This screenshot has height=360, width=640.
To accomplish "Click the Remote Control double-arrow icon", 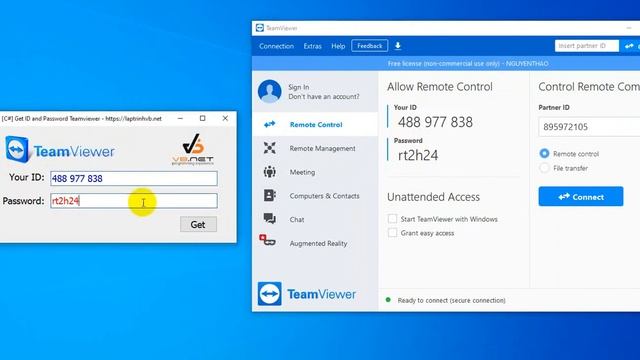I will [269, 124].
